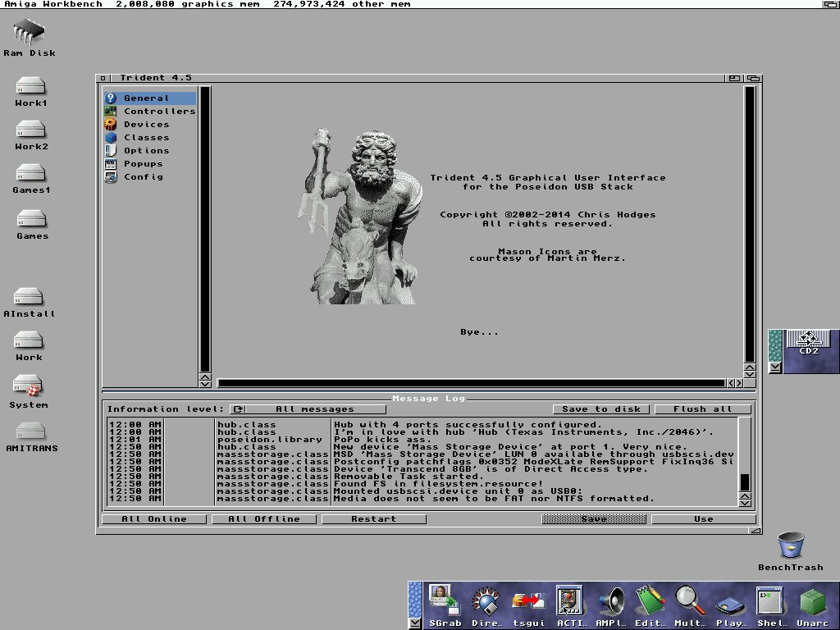Image resolution: width=840 pixels, height=630 pixels.
Task: Click the sidebar list scroll-up arrow
Action: click(205, 377)
